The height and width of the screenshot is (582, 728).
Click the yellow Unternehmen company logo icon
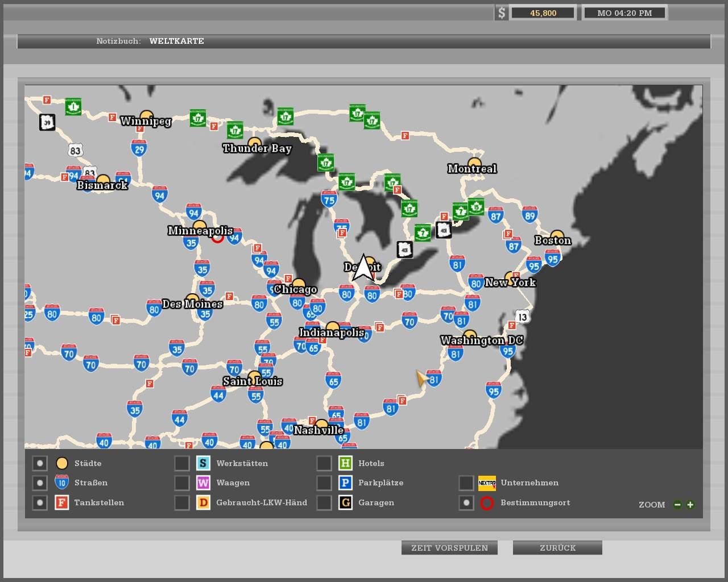pyautogui.click(x=487, y=483)
